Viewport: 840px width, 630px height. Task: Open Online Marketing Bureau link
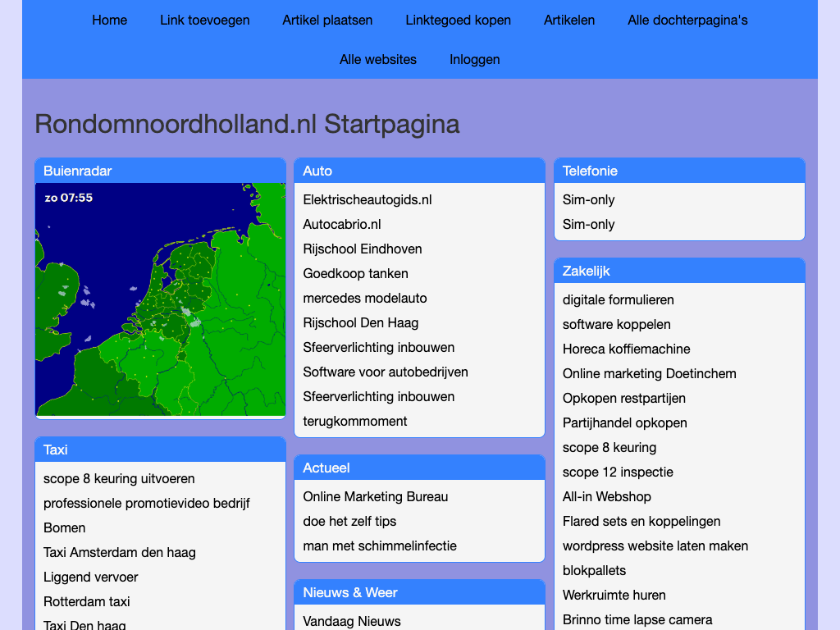tap(376, 496)
